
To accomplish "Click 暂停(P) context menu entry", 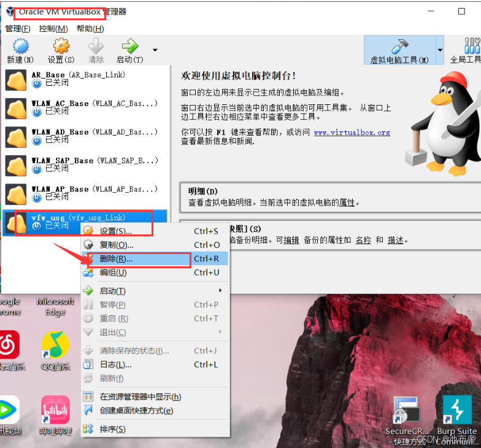I will (155, 304).
